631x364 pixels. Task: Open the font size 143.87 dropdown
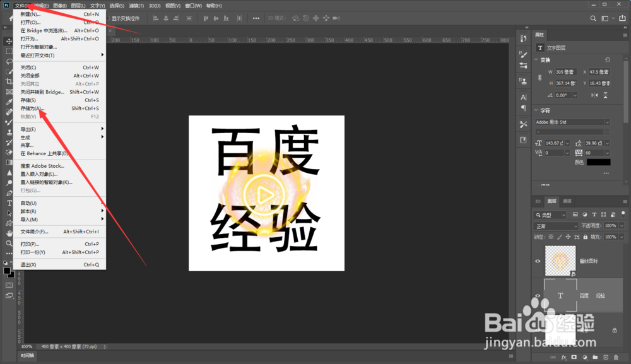tap(567, 143)
